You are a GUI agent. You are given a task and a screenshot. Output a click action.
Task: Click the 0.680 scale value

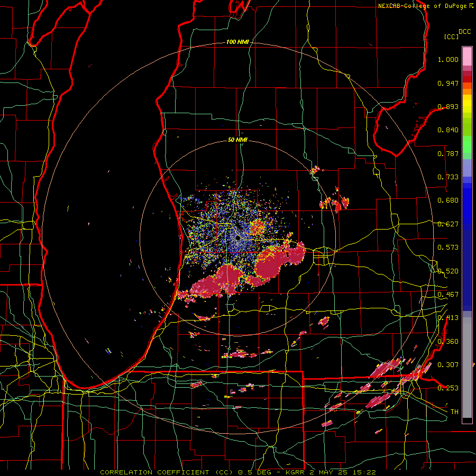tap(448, 200)
